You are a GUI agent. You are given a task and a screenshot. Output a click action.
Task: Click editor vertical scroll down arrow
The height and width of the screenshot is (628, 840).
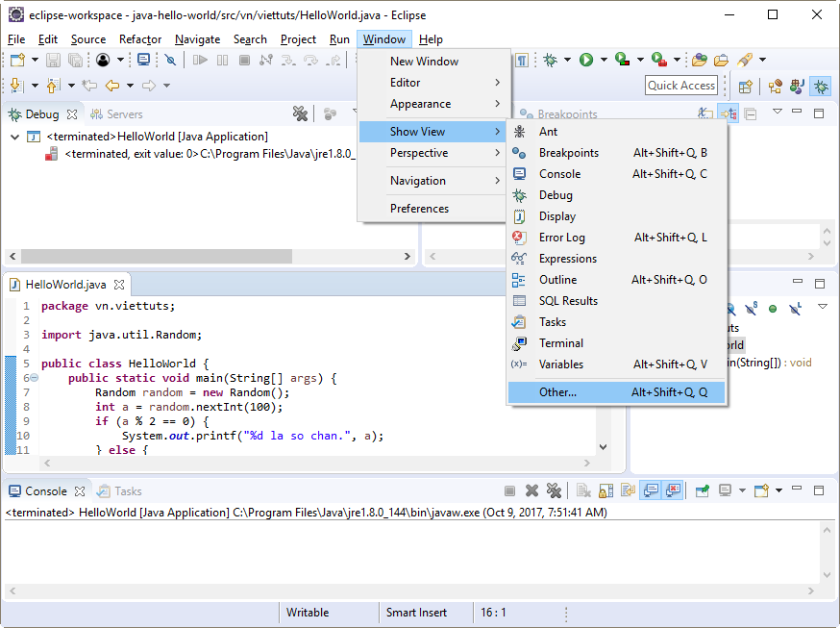(x=604, y=447)
